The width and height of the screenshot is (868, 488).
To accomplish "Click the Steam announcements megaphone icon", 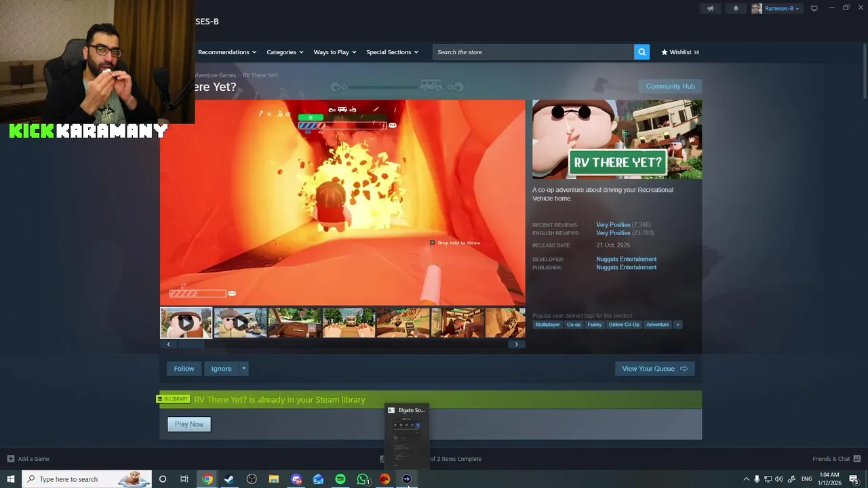I will [x=711, y=8].
